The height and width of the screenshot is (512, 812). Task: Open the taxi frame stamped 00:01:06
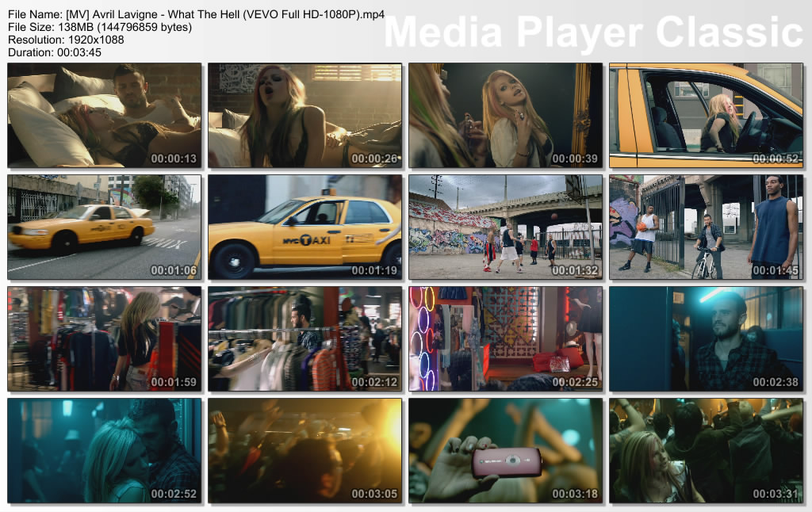[105, 227]
